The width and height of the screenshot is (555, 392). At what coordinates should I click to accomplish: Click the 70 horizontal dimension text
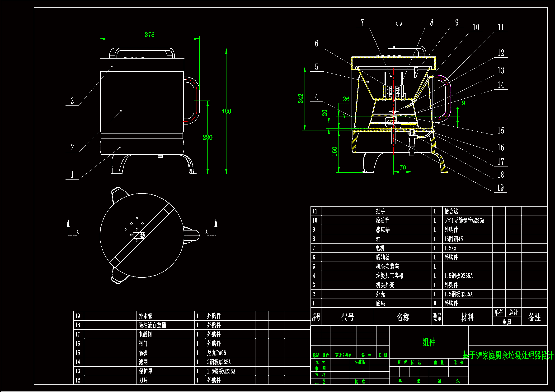[x=402, y=168]
